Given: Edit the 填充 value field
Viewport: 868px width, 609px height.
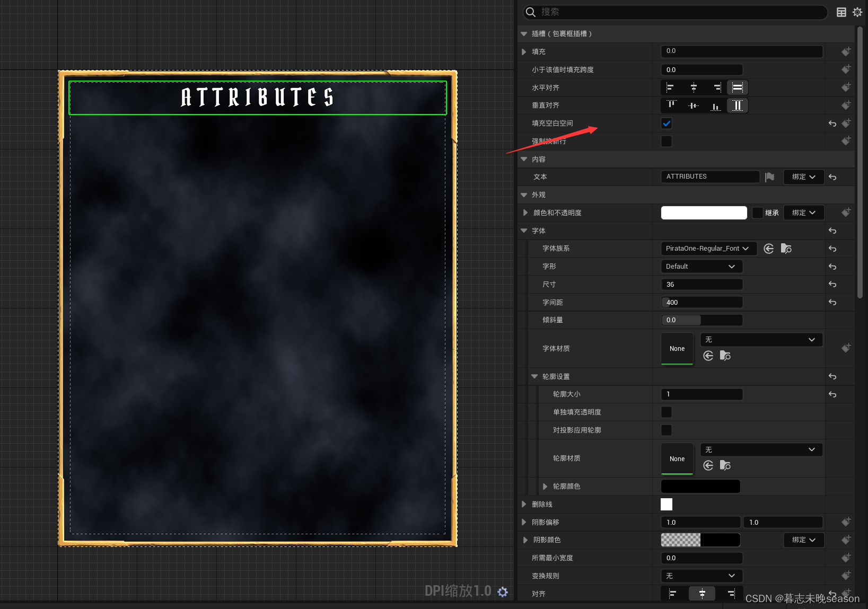Looking at the screenshot, I should pyautogui.click(x=742, y=51).
